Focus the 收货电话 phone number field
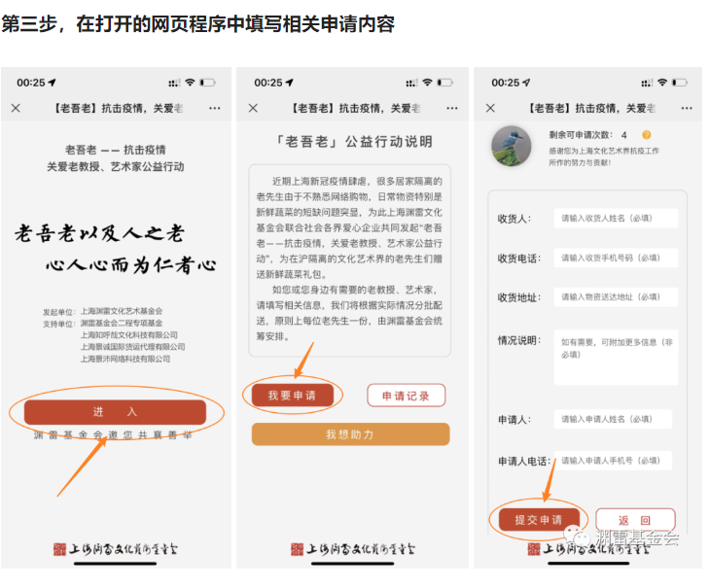710x588 pixels. pyautogui.click(x=616, y=259)
